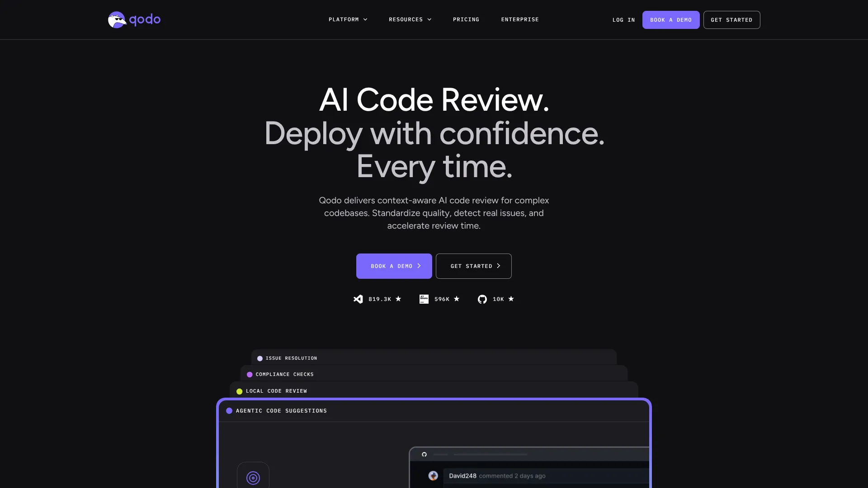Click the Qodo logo in header
Screen dimensions: 868x488
[134, 19]
